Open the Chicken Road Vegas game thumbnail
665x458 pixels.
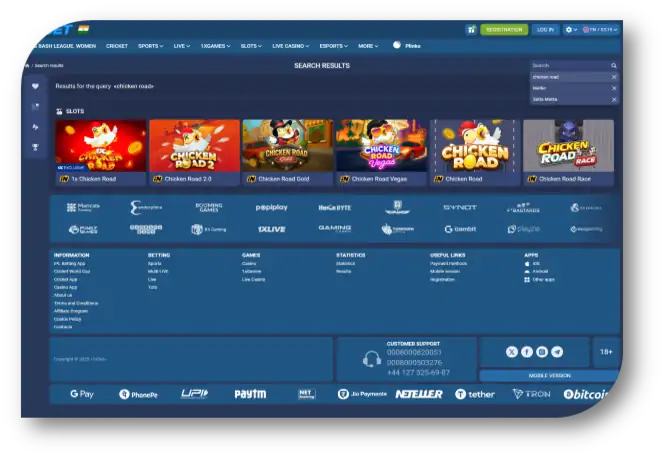[381, 146]
